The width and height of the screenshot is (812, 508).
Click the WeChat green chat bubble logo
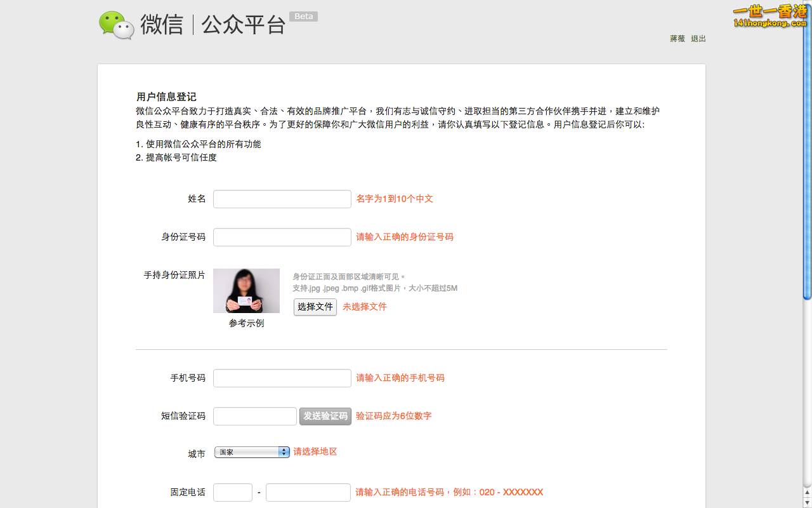116,25
